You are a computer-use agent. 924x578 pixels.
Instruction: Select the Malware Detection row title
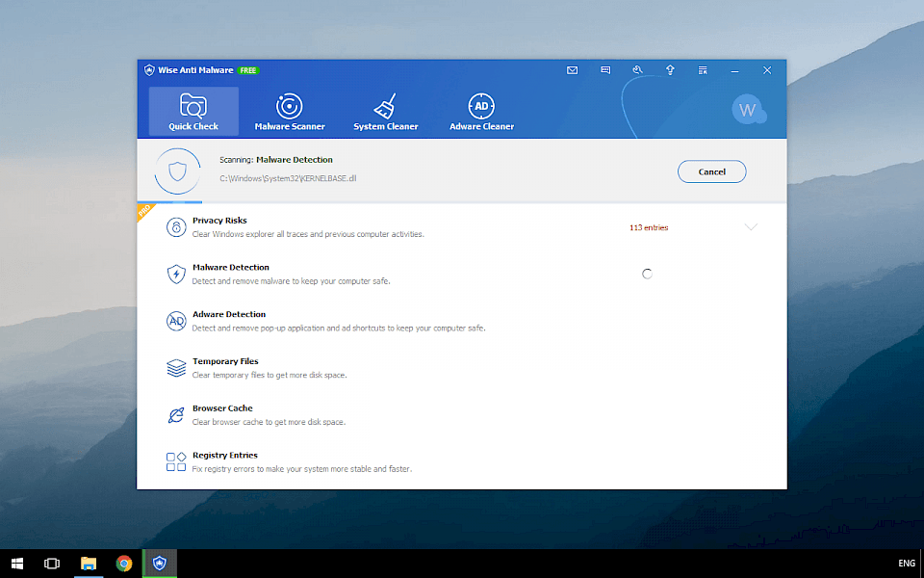click(230, 267)
